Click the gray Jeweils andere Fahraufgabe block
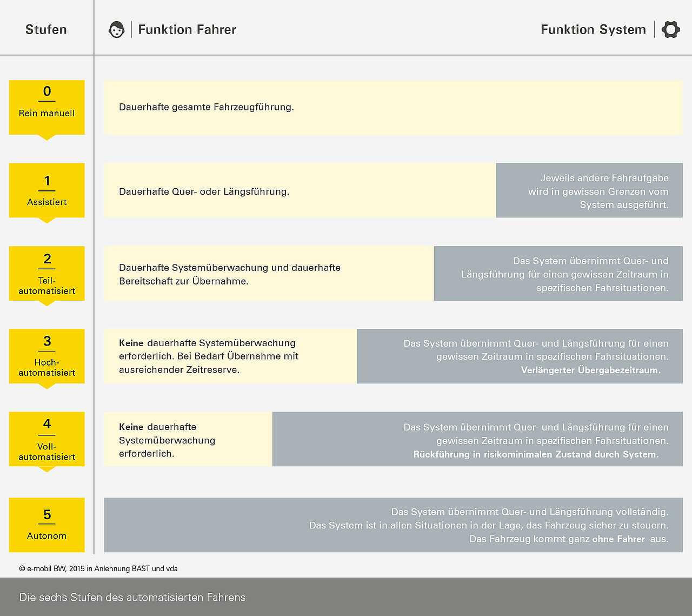This screenshot has width=692, height=616. point(589,190)
